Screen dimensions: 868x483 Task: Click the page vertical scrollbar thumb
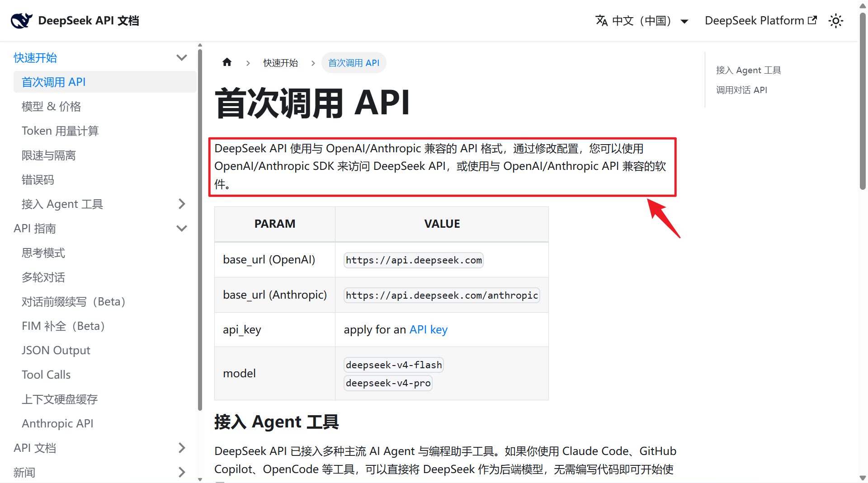(863, 101)
